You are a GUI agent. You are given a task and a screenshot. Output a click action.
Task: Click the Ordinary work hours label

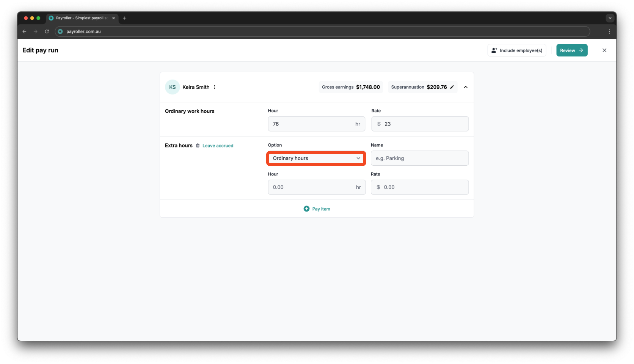pyautogui.click(x=190, y=111)
